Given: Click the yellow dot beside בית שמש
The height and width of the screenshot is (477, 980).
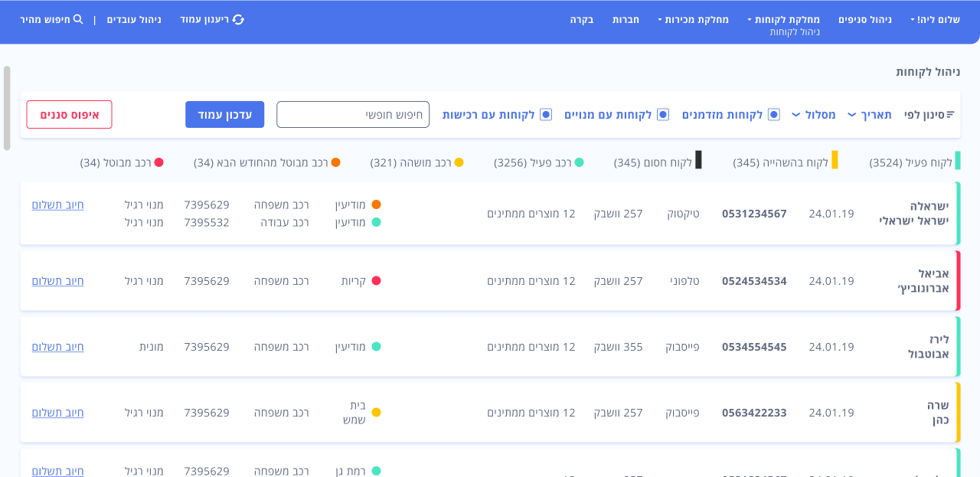Looking at the screenshot, I should (377, 413).
